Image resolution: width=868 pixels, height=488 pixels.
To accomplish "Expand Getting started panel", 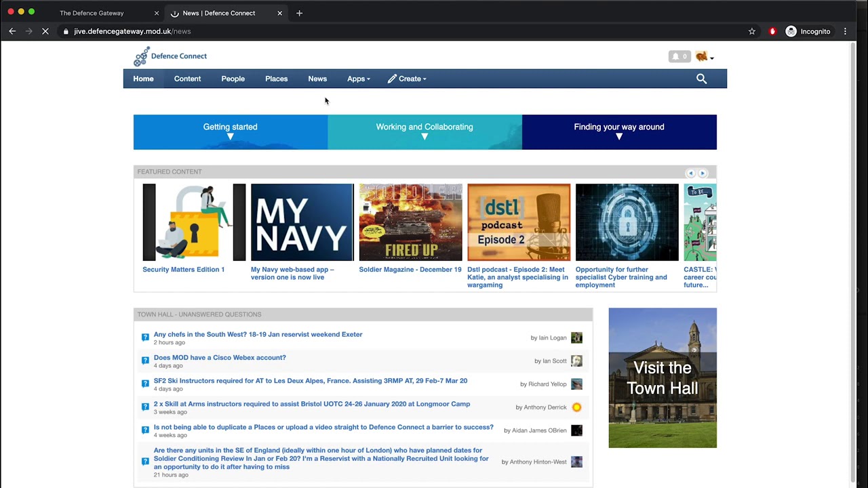I will (x=230, y=132).
